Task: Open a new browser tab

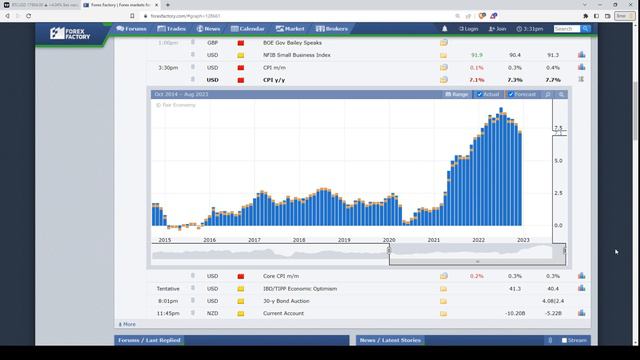Action: coord(168,5)
